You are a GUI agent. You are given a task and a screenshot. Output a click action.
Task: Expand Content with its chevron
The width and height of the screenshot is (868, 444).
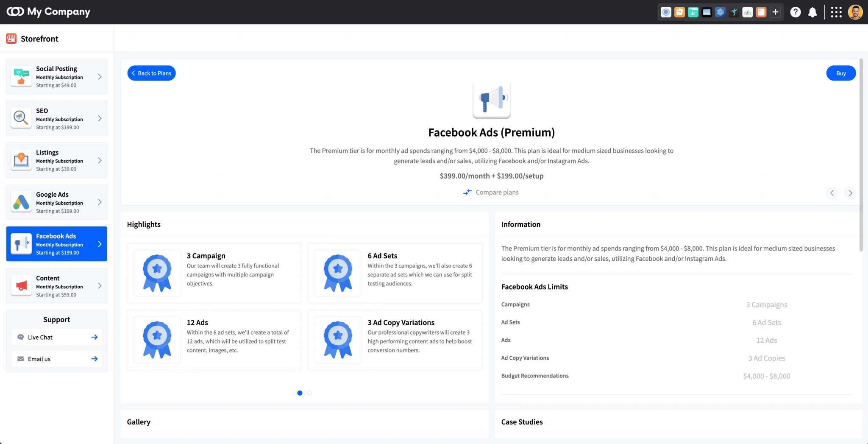click(x=100, y=286)
